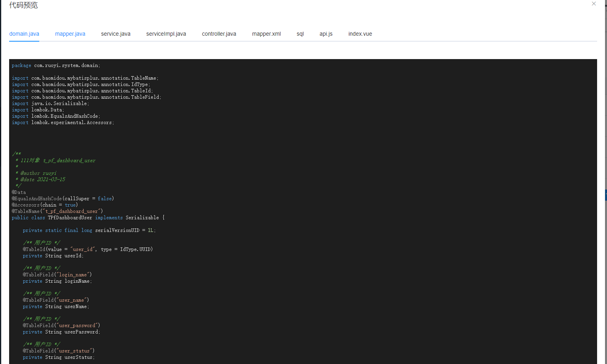Select the index.vue tab
Screen dimensions: 607x364
click(x=360, y=34)
